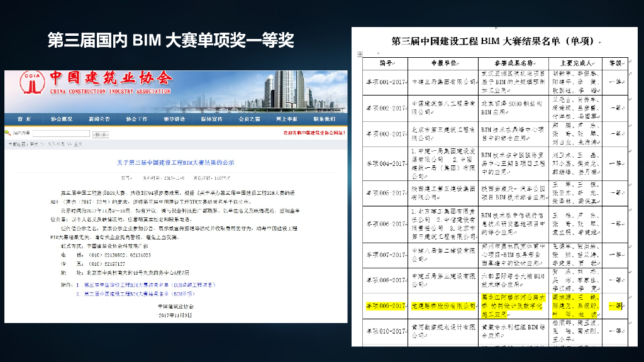Open the 媒体宣传 navigation menu item
644x362 pixels.
pos(211,119)
